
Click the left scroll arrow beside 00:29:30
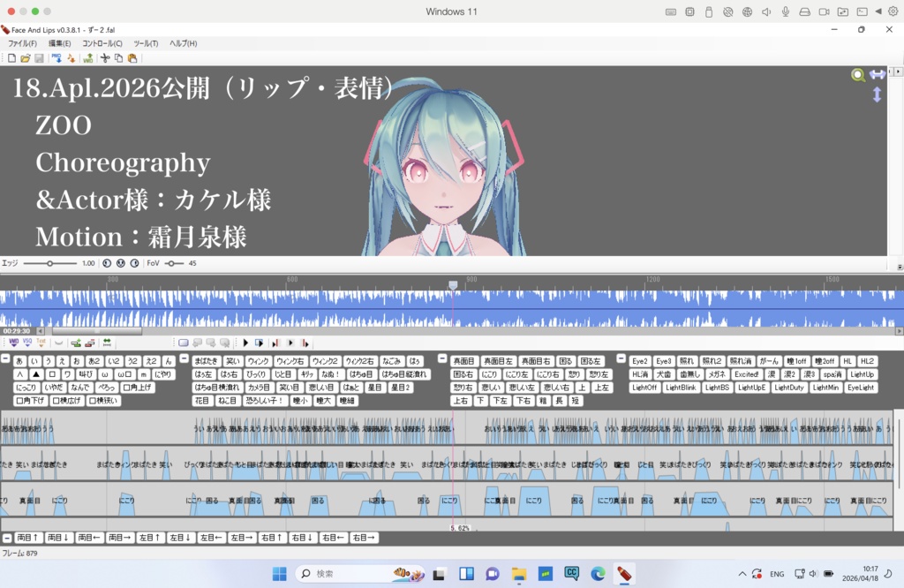41,331
